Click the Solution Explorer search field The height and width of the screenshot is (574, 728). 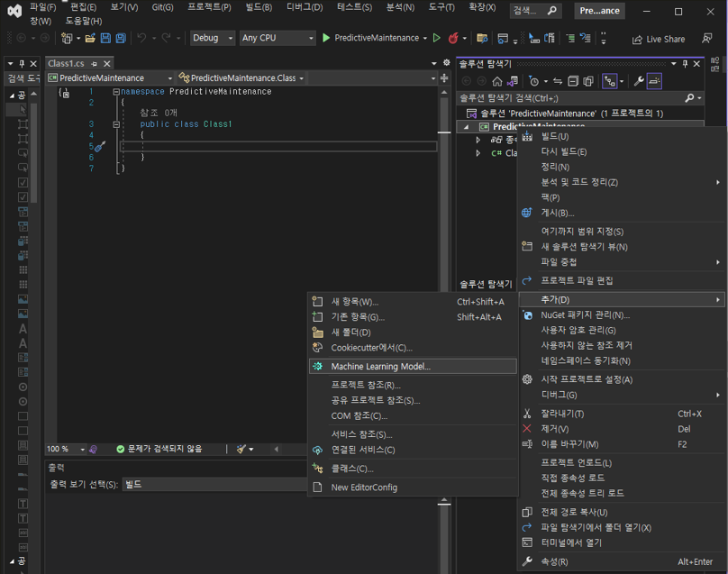click(x=569, y=98)
